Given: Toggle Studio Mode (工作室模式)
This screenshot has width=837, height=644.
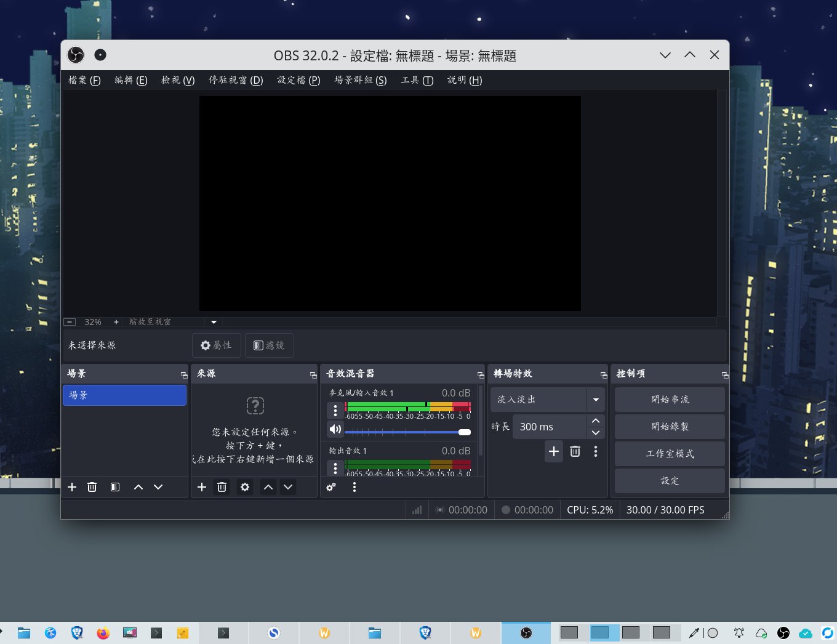Looking at the screenshot, I should coord(670,454).
